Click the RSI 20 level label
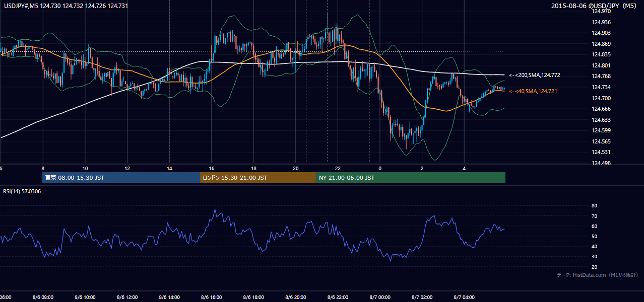Image resolution: width=644 pixels, height=302 pixels. point(594,267)
